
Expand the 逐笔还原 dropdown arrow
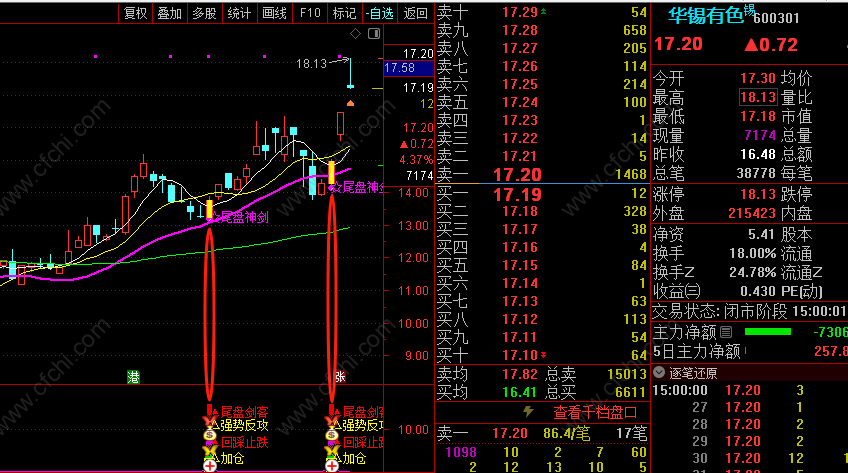pos(659,372)
